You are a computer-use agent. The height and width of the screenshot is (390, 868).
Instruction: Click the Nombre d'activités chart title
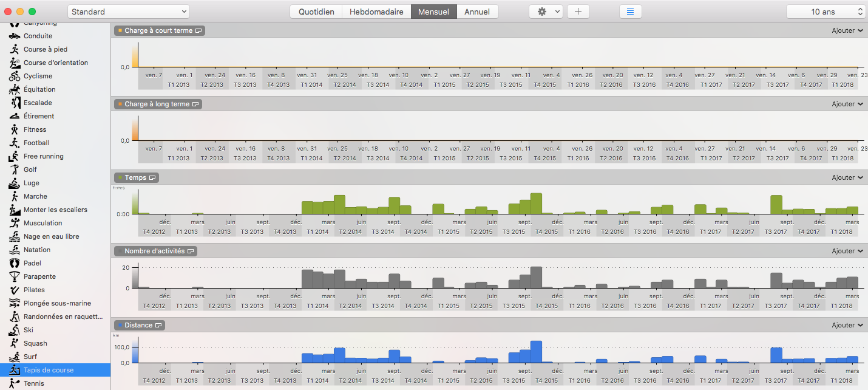[x=154, y=251]
